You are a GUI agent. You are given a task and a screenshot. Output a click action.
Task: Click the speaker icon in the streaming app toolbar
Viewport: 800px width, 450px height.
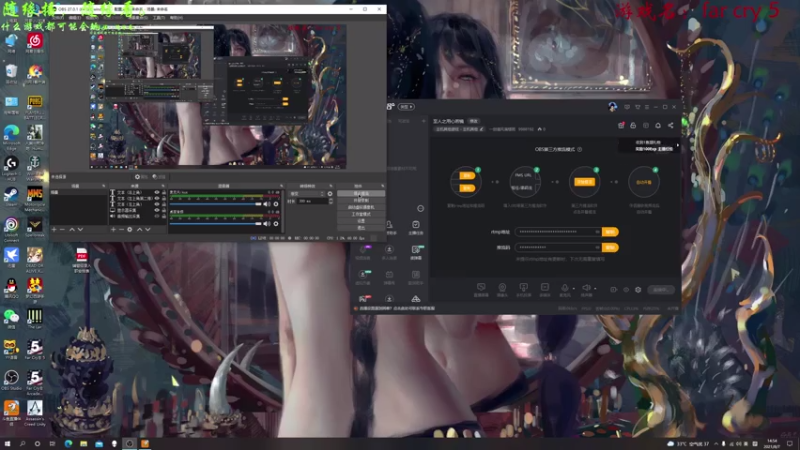pos(586,288)
